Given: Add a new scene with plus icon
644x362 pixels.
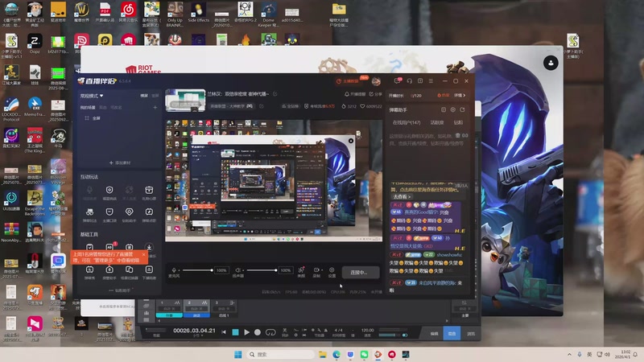Looking at the screenshot, I should point(155,107).
